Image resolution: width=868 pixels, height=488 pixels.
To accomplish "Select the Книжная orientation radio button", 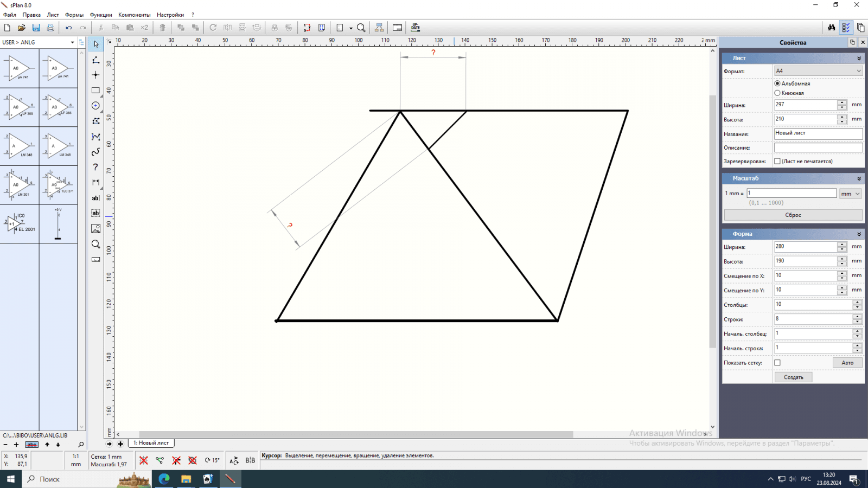I will coord(777,93).
